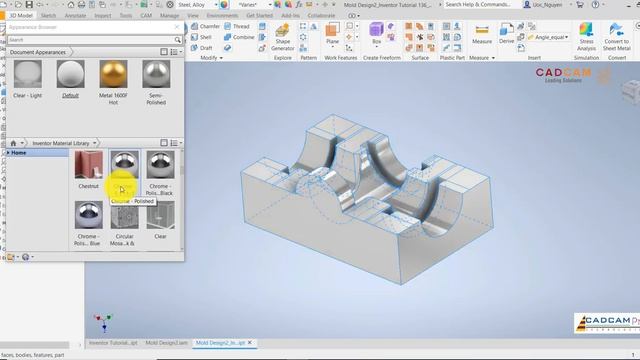The width and height of the screenshot is (640, 360).
Task: Select the Semi-Polished appearance
Action: coord(156,82)
